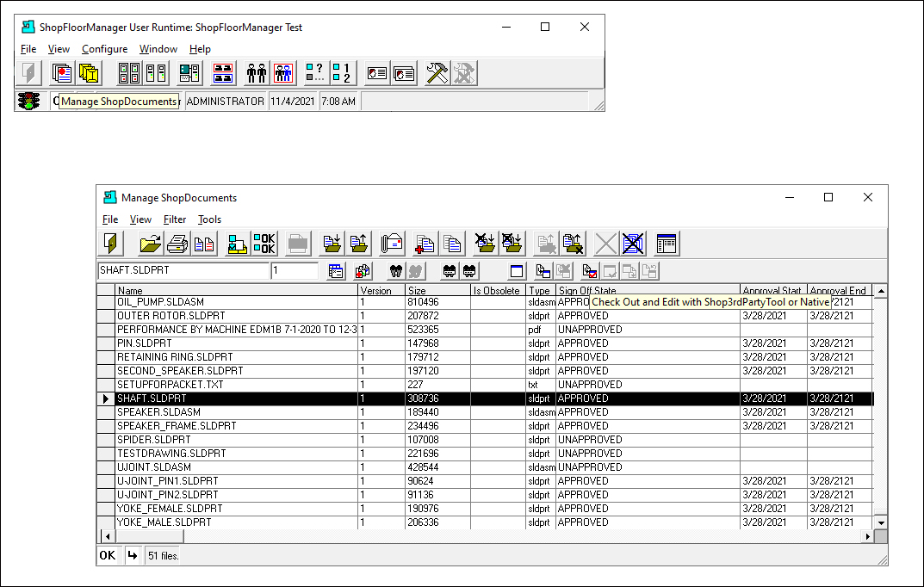The width and height of the screenshot is (924, 587).
Task: Click the two-cabinet machine panel icon
Action: (156, 73)
